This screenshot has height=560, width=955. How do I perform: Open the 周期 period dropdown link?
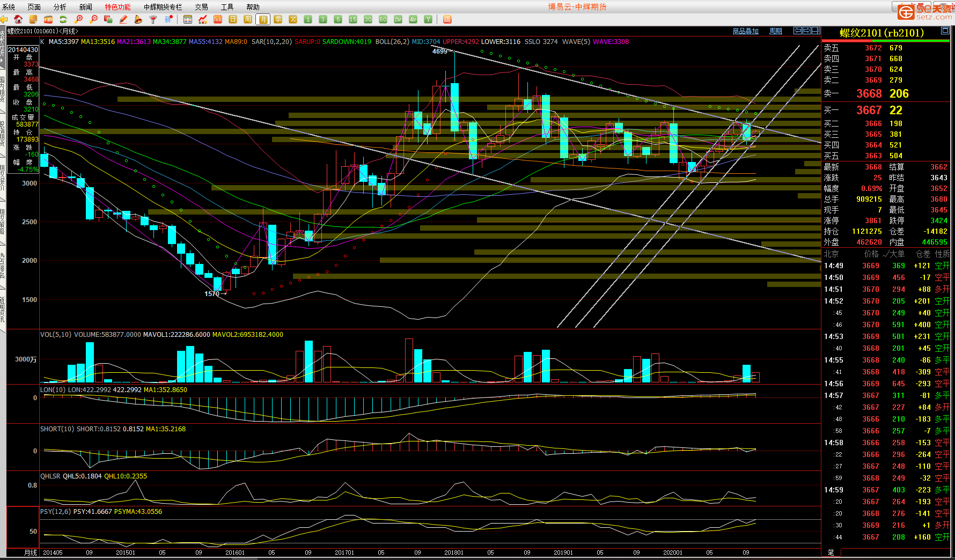pyautogui.click(x=775, y=31)
